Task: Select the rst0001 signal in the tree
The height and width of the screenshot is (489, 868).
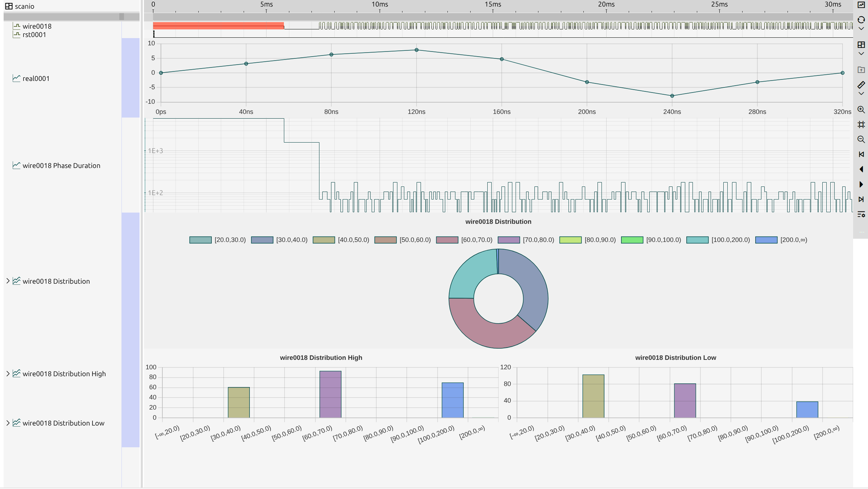Action: pos(34,35)
